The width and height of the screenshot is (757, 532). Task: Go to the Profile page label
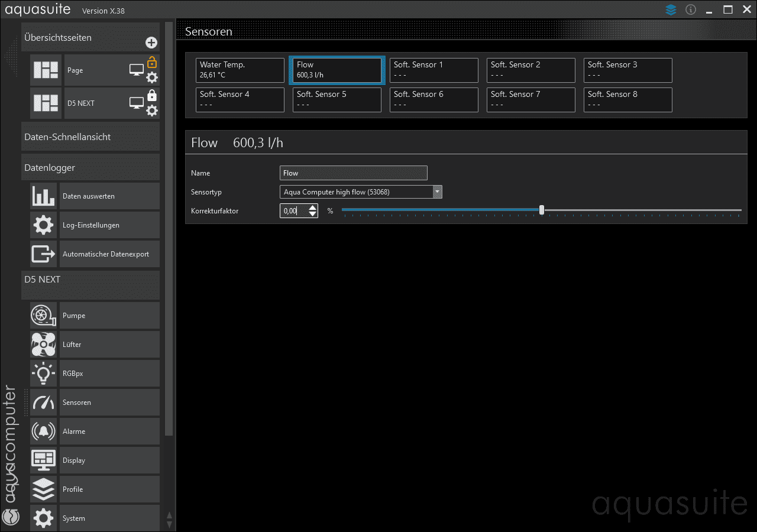73,489
